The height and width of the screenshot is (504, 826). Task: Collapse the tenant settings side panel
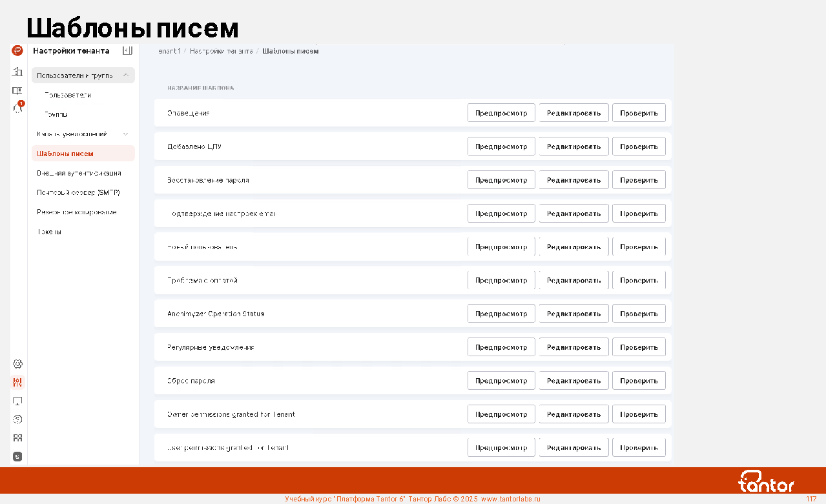click(x=127, y=50)
